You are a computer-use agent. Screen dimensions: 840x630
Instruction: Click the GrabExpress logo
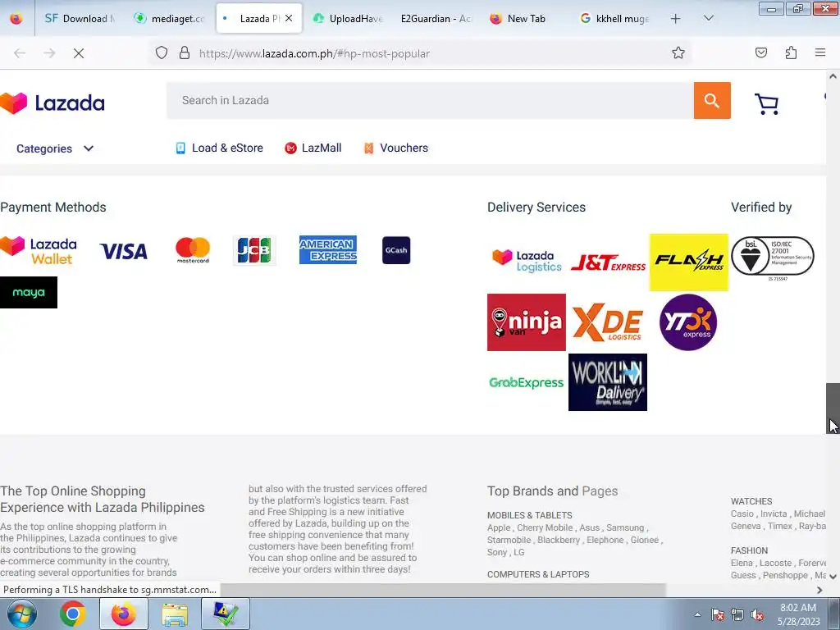pyautogui.click(x=526, y=382)
